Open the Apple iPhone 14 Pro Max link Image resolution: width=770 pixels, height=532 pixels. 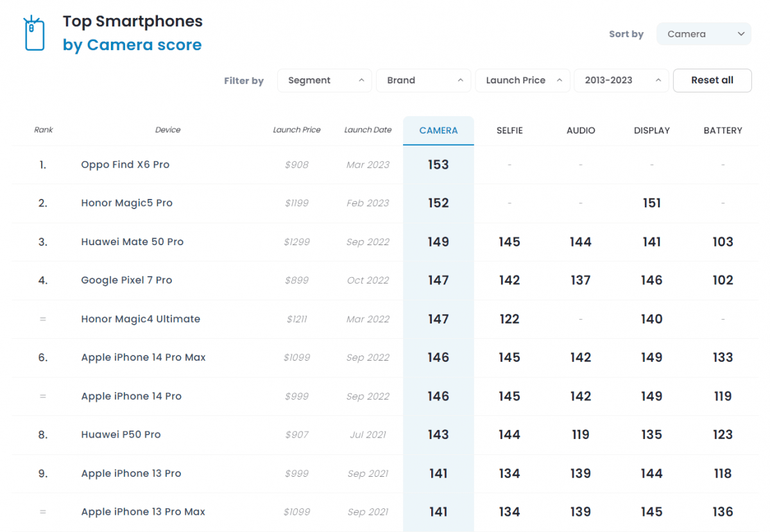pyautogui.click(x=143, y=357)
